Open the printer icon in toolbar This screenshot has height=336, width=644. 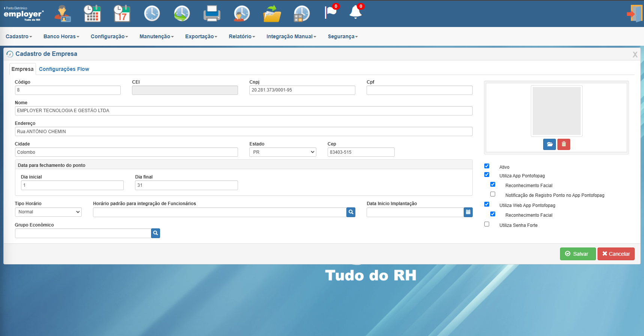coord(212,13)
